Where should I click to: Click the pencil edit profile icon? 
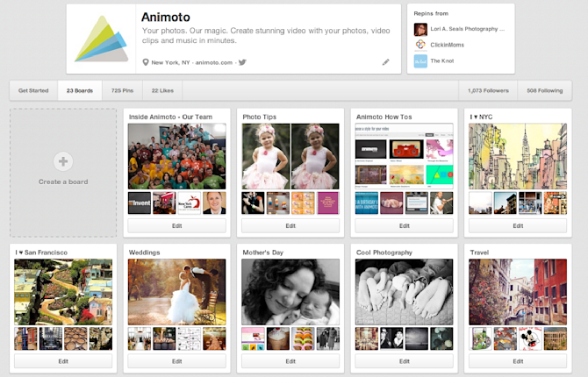(x=385, y=62)
